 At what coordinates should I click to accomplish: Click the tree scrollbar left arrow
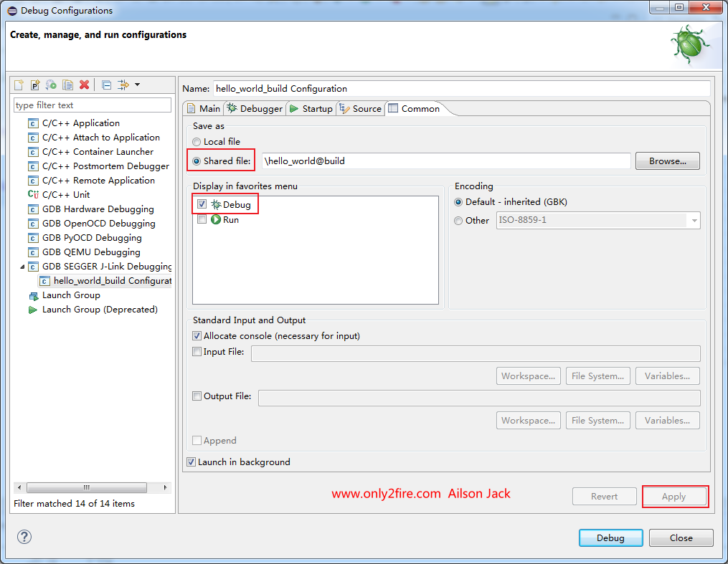point(19,487)
